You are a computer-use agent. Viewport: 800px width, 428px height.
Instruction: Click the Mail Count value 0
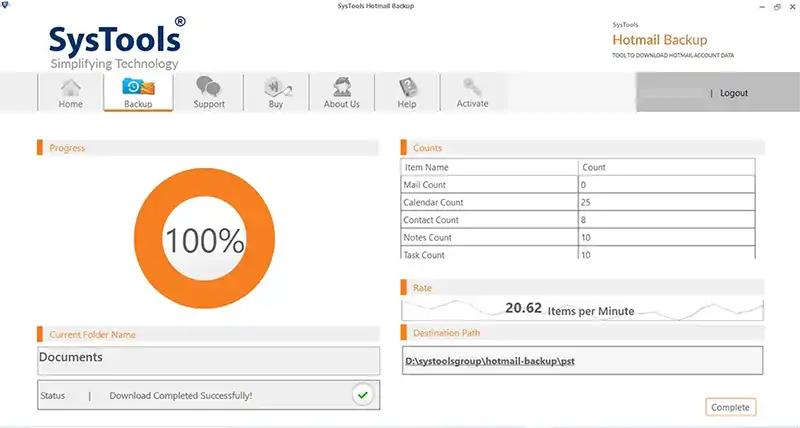pyautogui.click(x=583, y=185)
